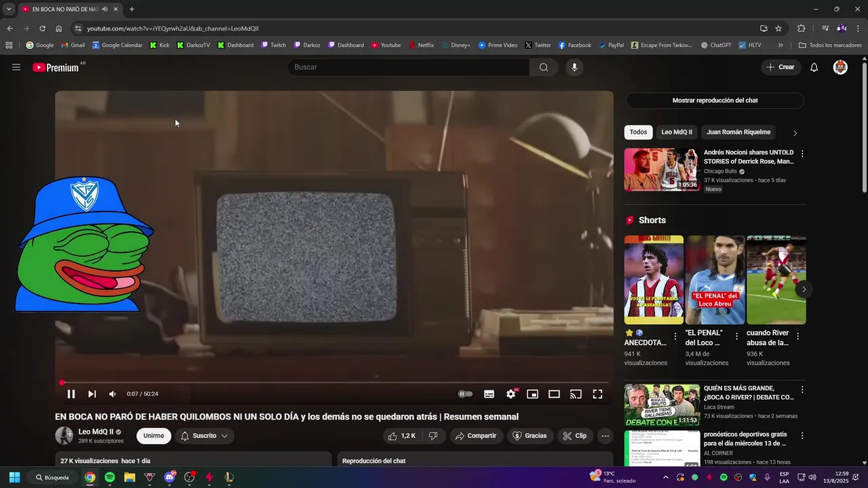Image resolution: width=868 pixels, height=488 pixels.
Task: Open Todos los marcadores folder
Action: 829,45
